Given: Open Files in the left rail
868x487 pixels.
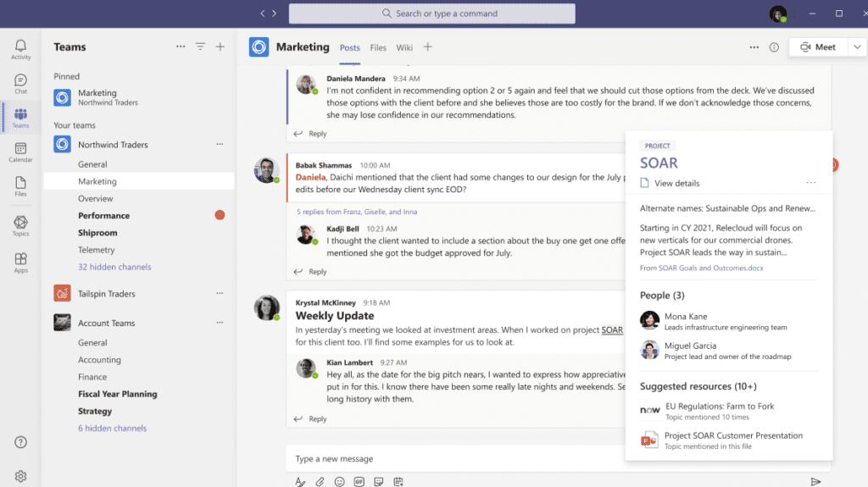Looking at the screenshot, I should point(20,186).
